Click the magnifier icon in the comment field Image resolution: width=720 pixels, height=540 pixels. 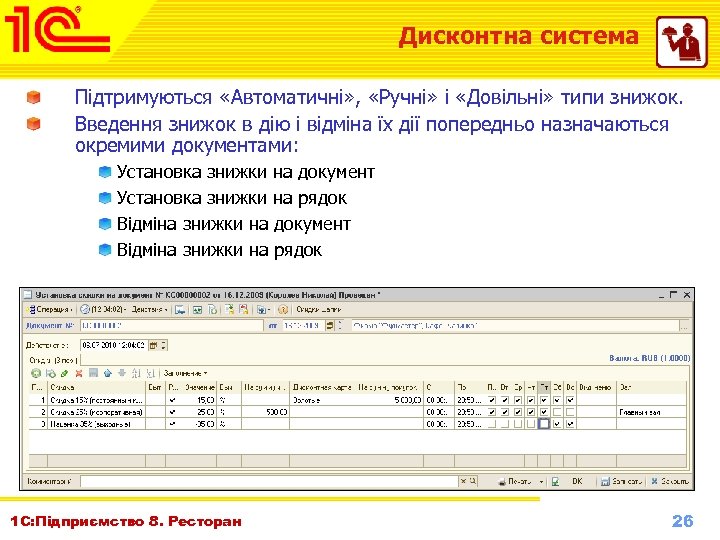pyautogui.click(x=472, y=481)
